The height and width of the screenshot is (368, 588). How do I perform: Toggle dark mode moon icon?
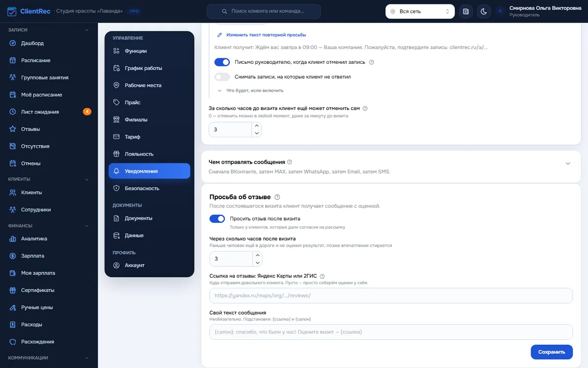[x=484, y=11]
